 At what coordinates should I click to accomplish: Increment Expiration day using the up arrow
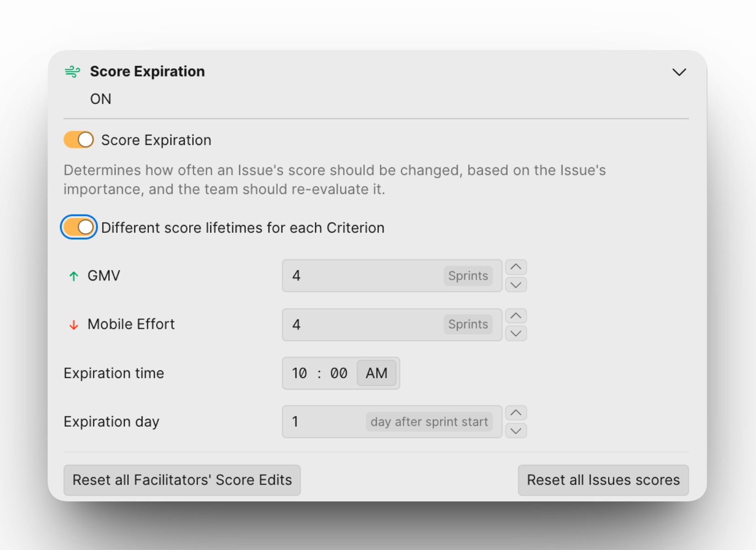(x=516, y=413)
